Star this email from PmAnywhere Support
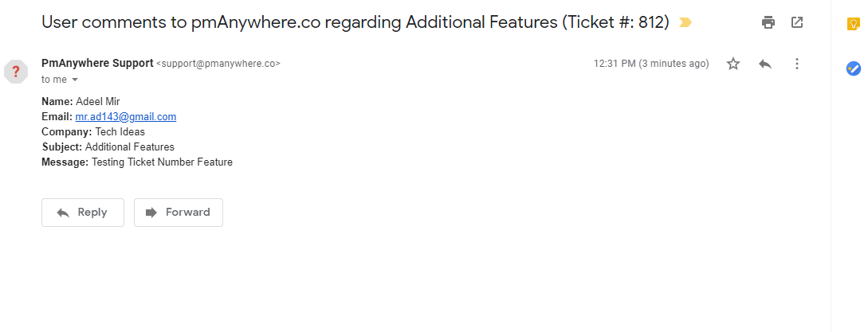 click(733, 64)
